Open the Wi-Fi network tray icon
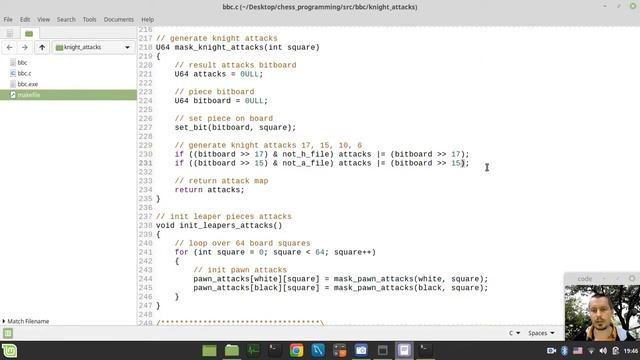Viewport: 640px width, 360px height. click(x=591, y=351)
